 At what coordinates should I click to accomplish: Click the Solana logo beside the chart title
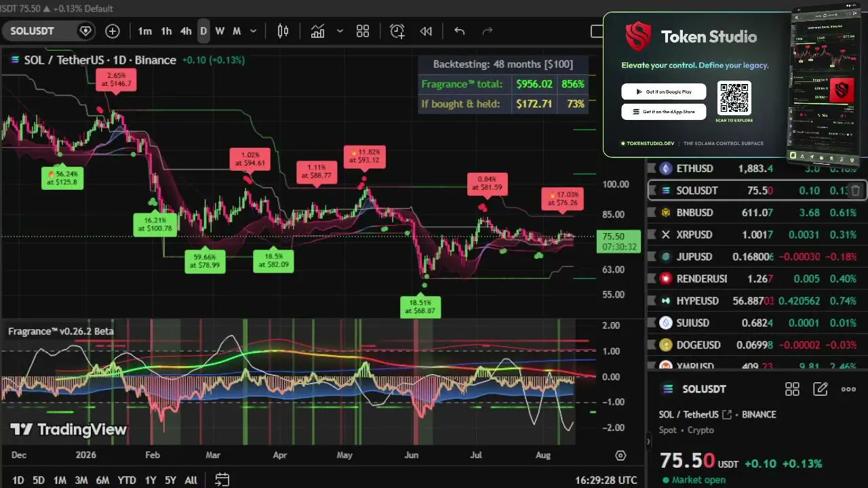[x=14, y=60]
